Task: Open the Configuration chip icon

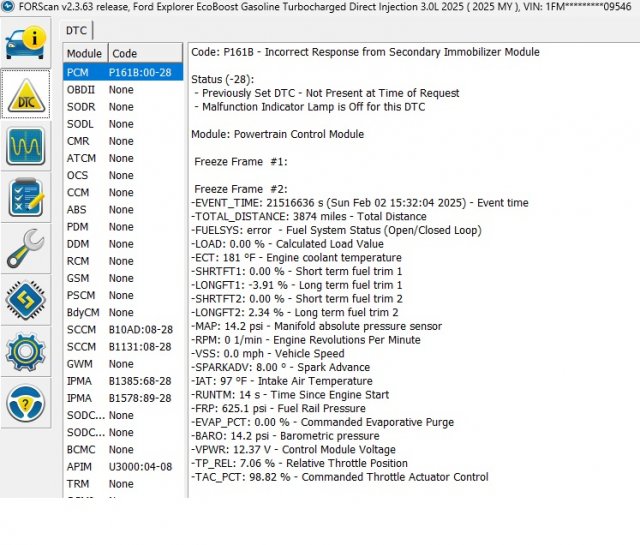Action: pos(26,300)
